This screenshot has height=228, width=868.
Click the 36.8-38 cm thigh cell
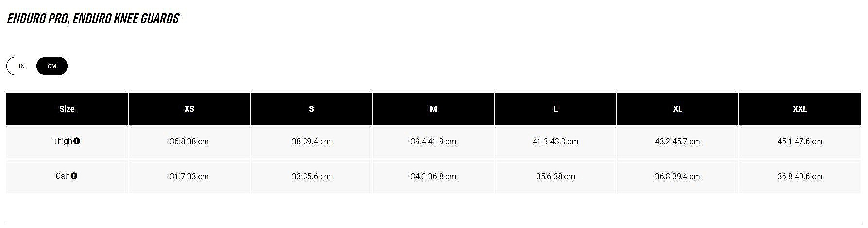click(189, 142)
